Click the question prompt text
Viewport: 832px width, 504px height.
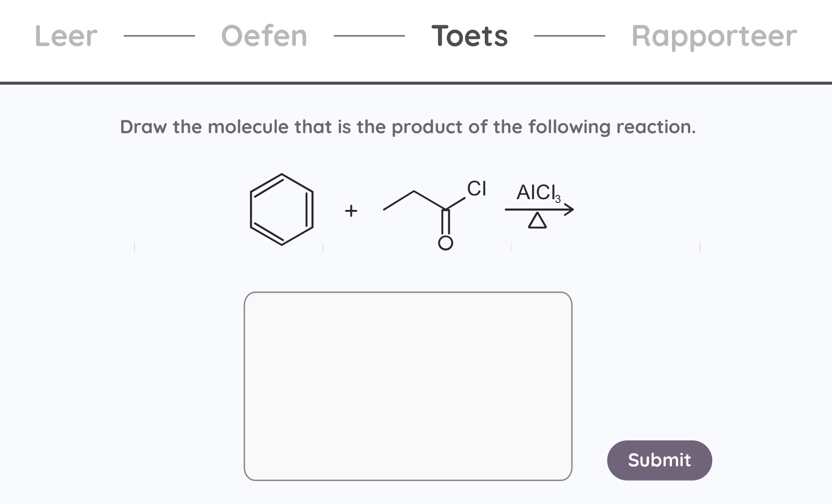pyautogui.click(x=408, y=127)
